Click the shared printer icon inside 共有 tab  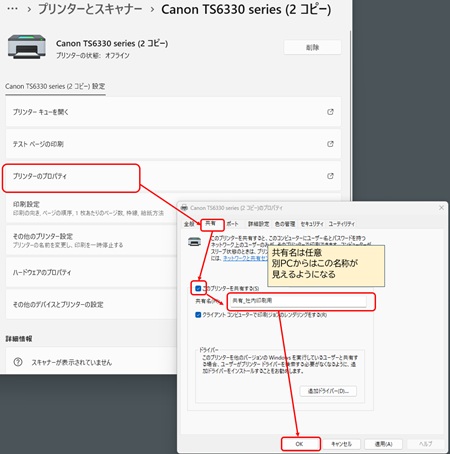(x=194, y=242)
